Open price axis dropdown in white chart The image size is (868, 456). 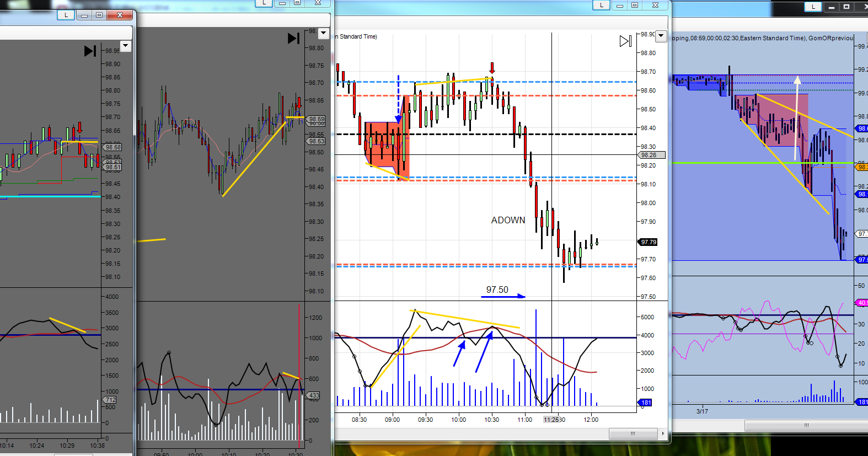point(661,36)
